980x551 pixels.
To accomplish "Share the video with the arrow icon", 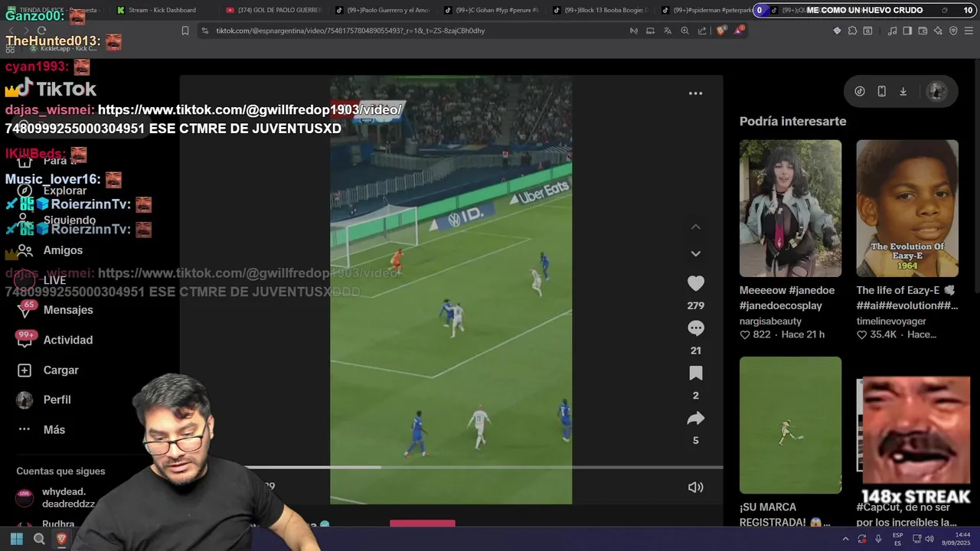I will (x=695, y=419).
